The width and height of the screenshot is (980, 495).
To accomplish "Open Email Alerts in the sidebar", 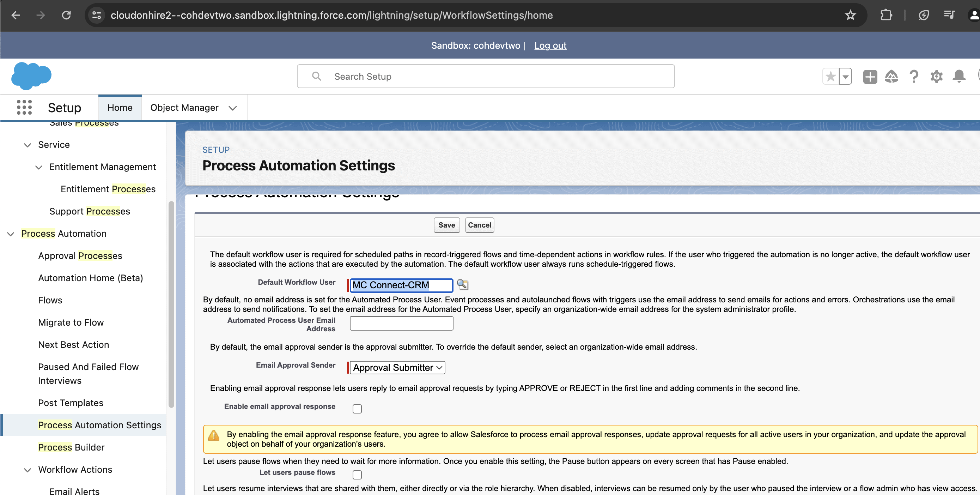I will [x=74, y=491].
